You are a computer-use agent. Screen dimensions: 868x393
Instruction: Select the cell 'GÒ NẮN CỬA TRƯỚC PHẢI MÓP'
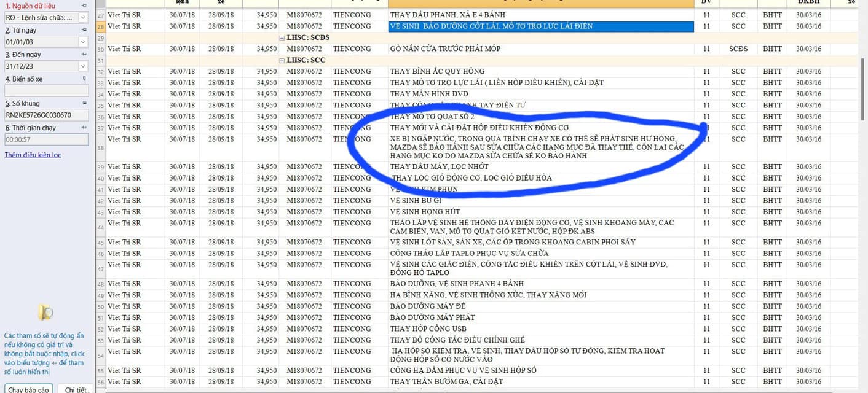coord(541,49)
